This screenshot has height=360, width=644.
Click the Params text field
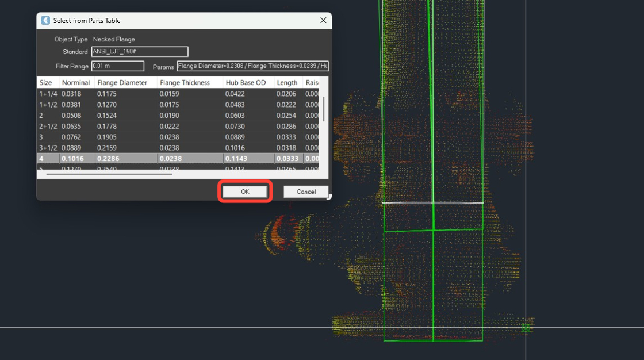pos(252,66)
